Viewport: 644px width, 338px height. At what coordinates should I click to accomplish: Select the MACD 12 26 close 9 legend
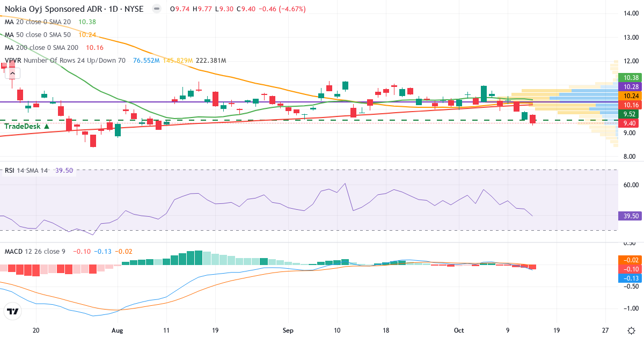click(35, 251)
